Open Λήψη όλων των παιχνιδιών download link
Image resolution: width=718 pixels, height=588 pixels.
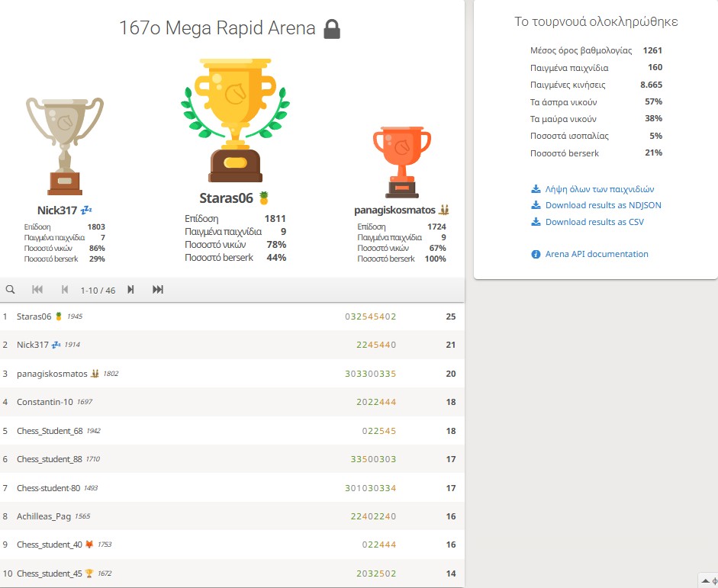600,189
